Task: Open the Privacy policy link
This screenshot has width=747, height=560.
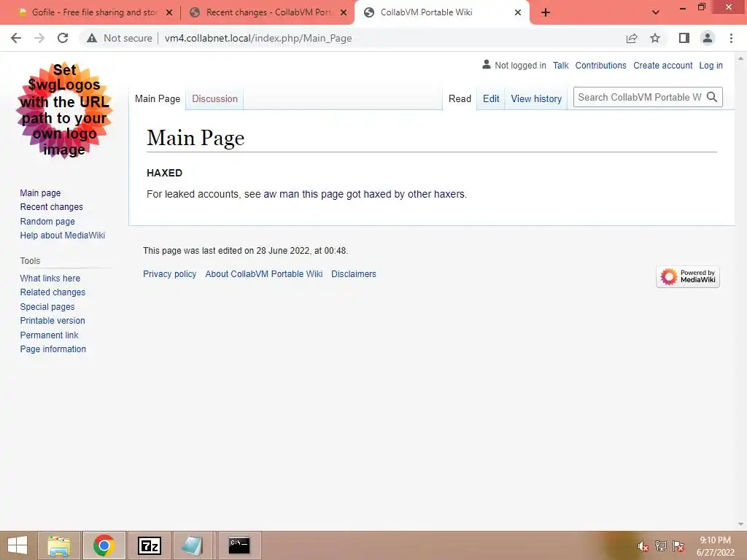Action: point(169,274)
